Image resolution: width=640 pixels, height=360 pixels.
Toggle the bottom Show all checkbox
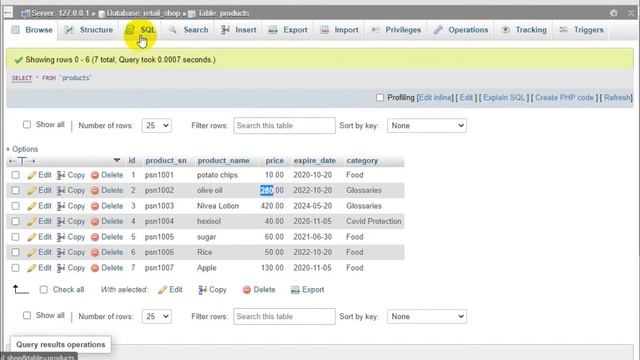(x=27, y=316)
